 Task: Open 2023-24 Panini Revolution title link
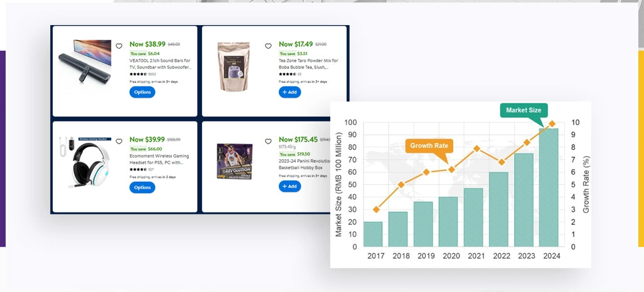point(308,160)
